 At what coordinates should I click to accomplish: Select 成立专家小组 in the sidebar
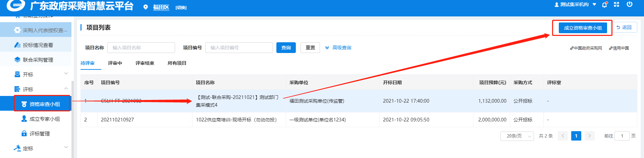click(x=44, y=119)
